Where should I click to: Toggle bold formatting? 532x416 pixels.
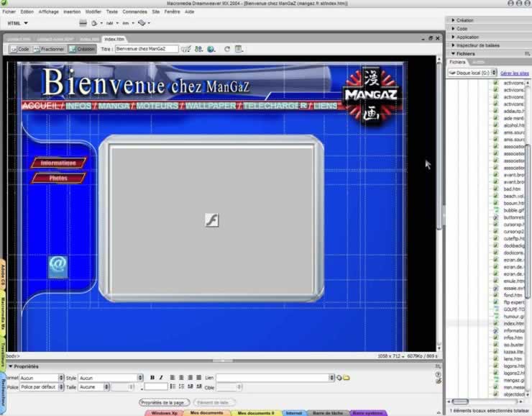152,378
